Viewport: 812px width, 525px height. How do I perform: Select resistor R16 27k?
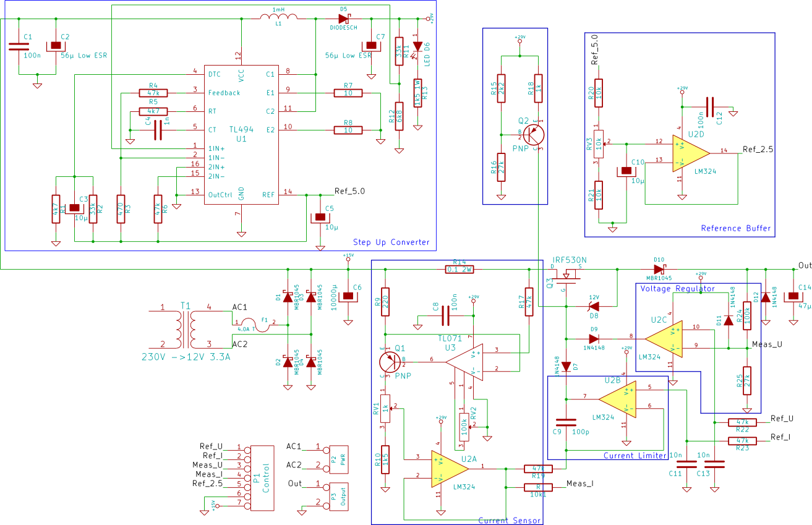[x=501, y=167]
